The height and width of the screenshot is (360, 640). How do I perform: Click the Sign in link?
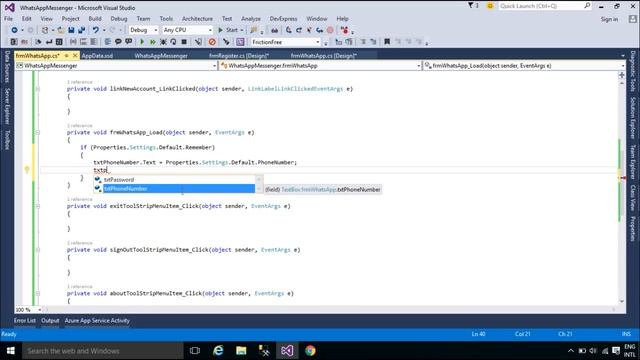click(x=609, y=19)
